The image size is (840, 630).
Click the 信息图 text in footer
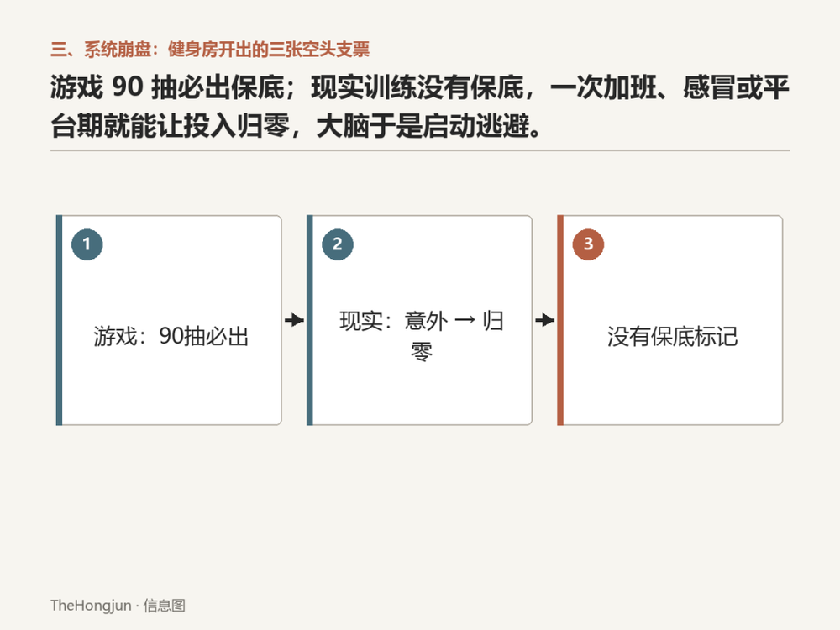pyautogui.click(x=165, y=606)
